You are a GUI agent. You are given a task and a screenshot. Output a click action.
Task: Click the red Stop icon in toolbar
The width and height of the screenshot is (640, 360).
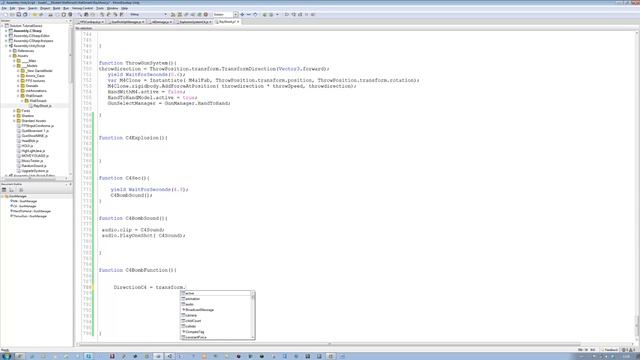click(206, 14)
